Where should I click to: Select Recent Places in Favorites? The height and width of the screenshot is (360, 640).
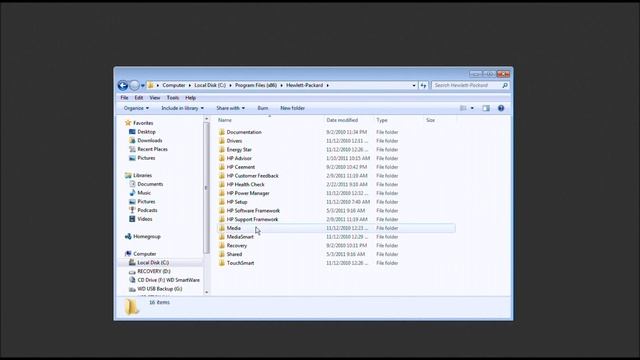152,149
